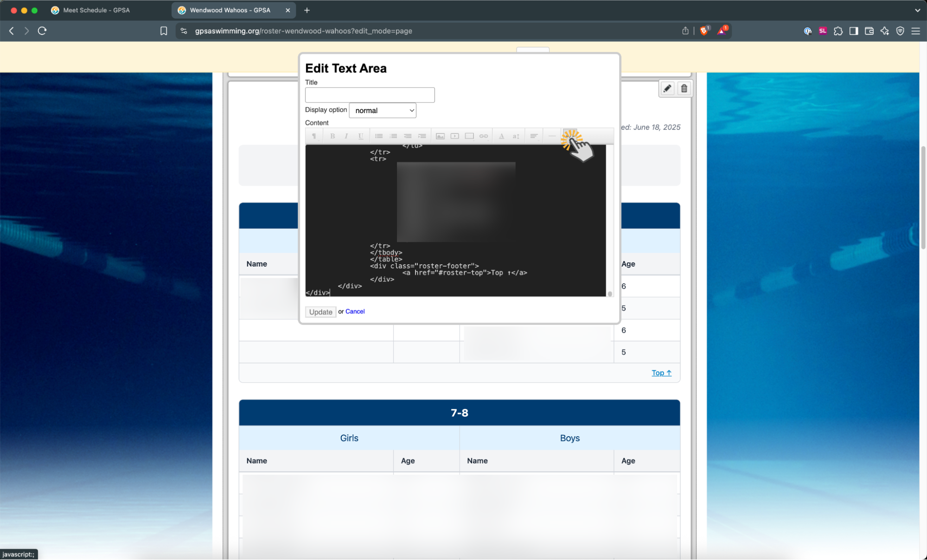This screenshot has height=560, width=927.
Task: Open a new browser tab
Action: 307,10
